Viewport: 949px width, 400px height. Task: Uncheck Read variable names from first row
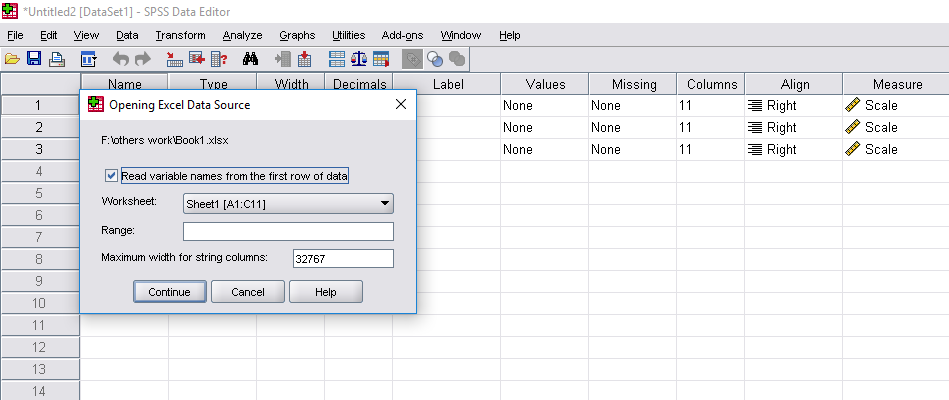tap(111, 176)
